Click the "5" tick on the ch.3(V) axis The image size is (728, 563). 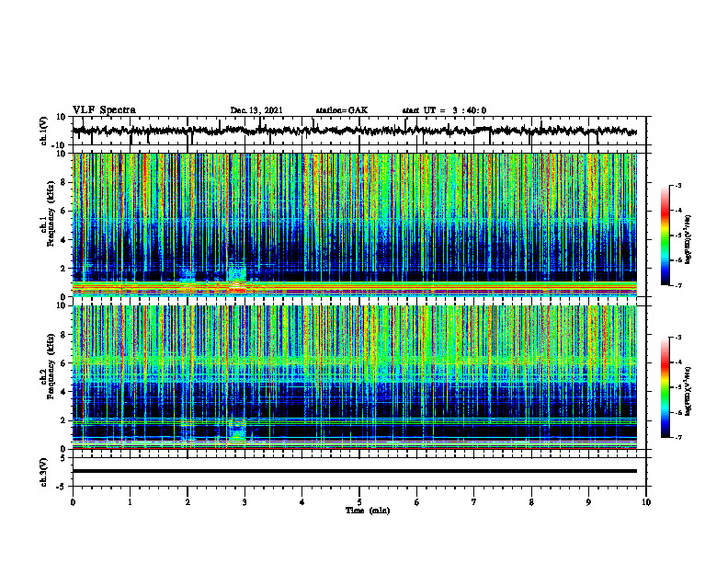[x=64, y=458]
